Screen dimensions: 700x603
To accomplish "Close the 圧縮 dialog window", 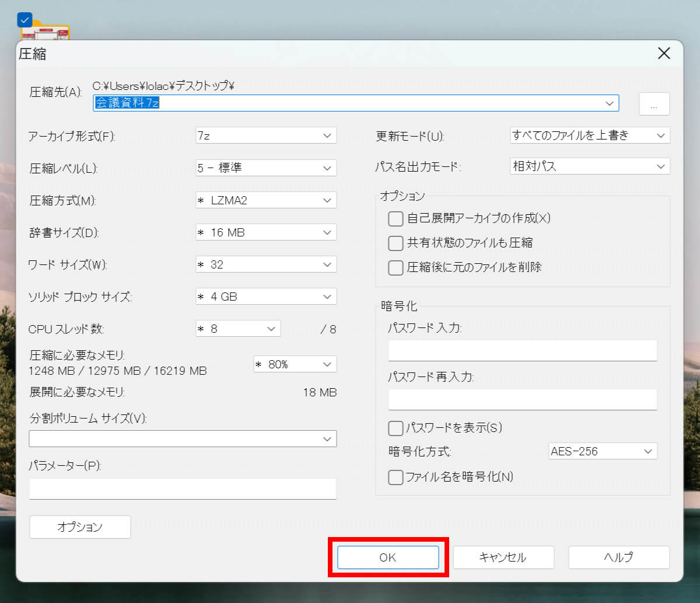I will [664, 54].
